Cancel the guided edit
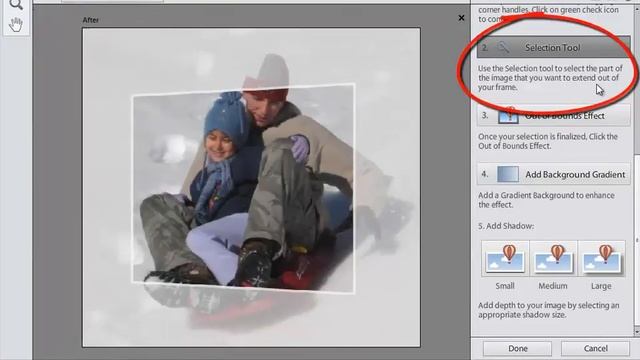640x360 pixels. coord(596,349)
